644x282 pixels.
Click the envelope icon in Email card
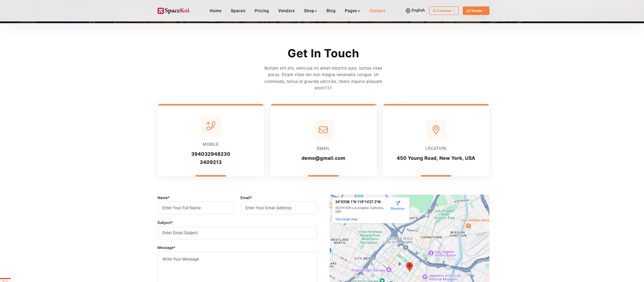323,130
